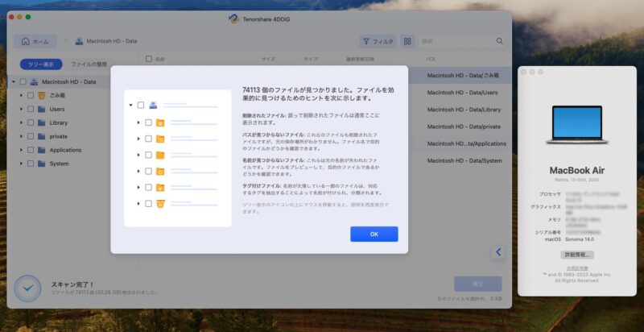Screen dimensions: 644x332
Task: Click the System folder icon in sidebar
Action: point(42,164)
